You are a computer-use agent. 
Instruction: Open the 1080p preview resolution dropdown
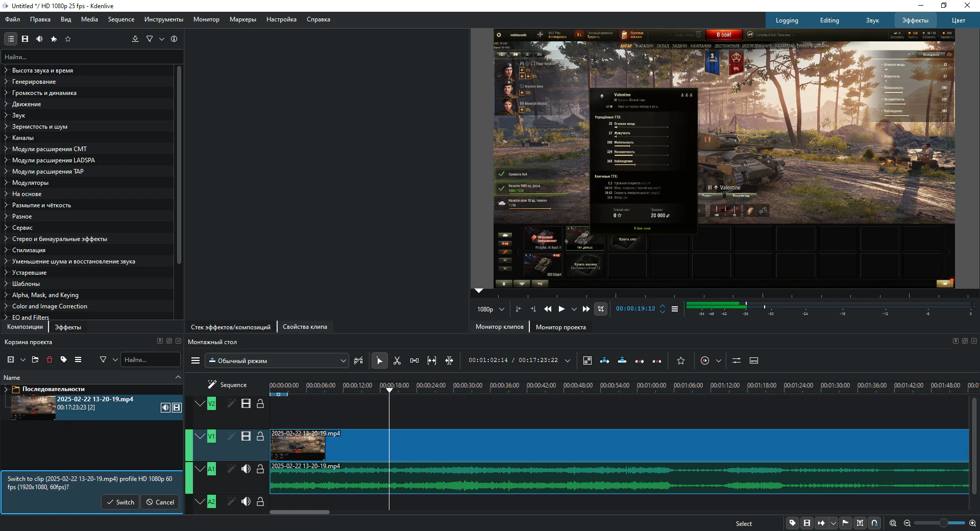491,309
